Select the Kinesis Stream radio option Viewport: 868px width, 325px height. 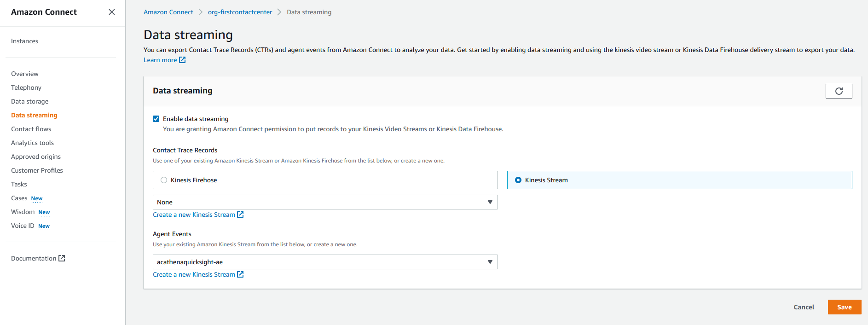pyautogui.click(x=518, y=180)
